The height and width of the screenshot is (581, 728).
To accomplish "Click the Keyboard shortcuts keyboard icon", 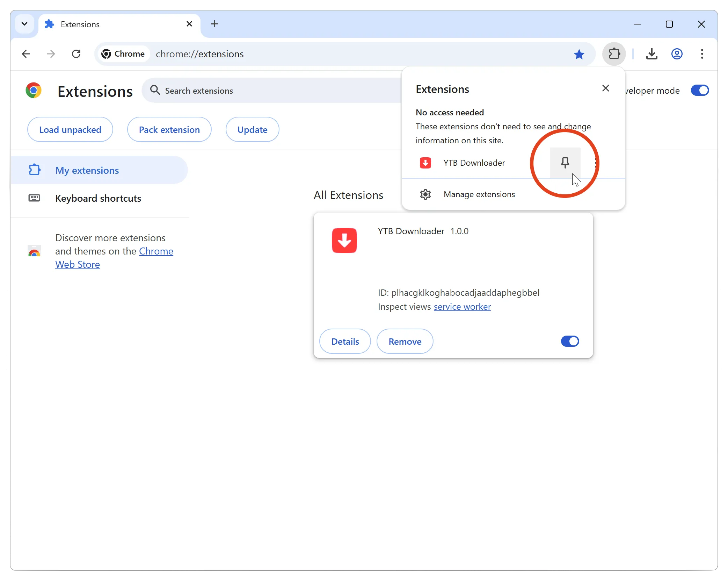I will [34, 198].
